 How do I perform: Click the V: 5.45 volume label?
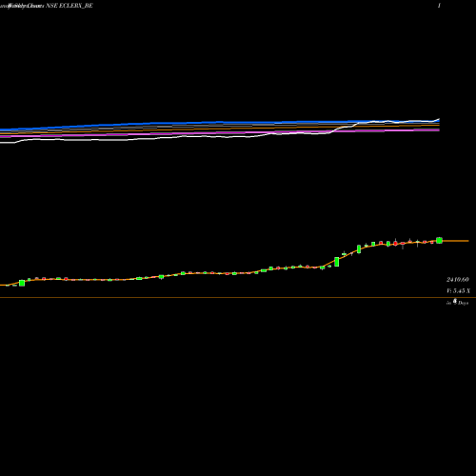coord(458,291)
